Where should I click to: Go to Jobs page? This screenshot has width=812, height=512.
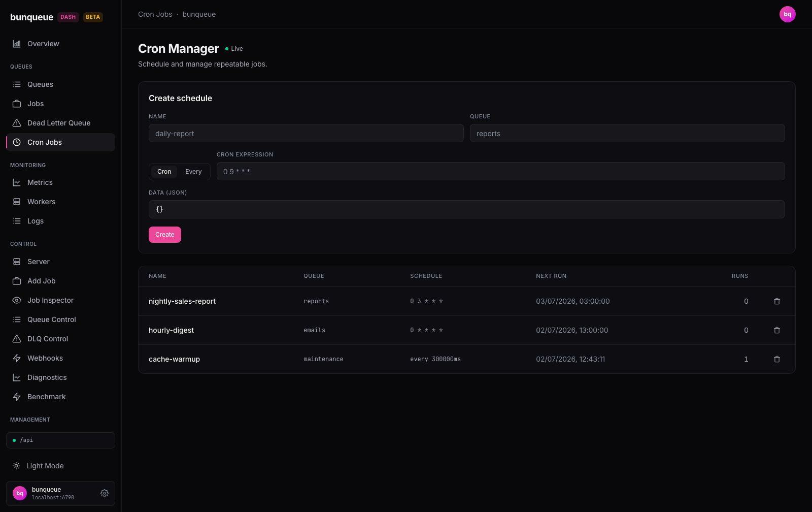click(x=60, y=104)
